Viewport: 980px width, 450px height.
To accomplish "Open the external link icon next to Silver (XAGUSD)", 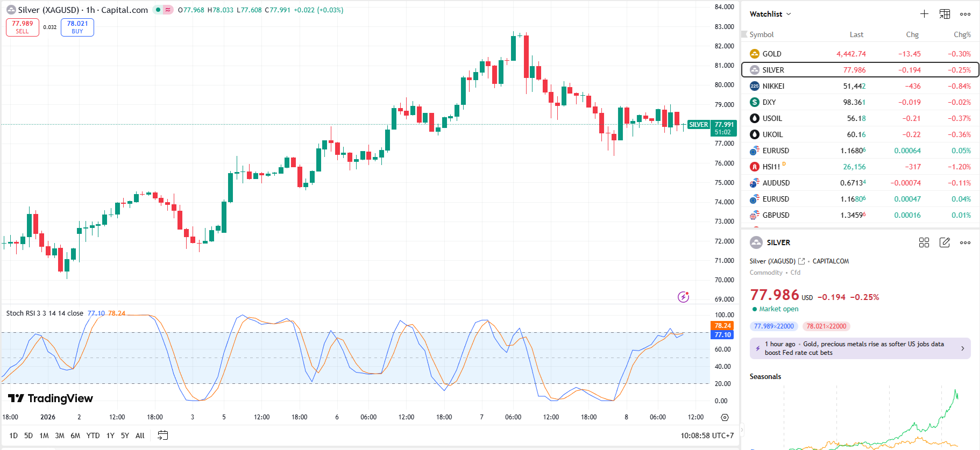I will point(801,261).
